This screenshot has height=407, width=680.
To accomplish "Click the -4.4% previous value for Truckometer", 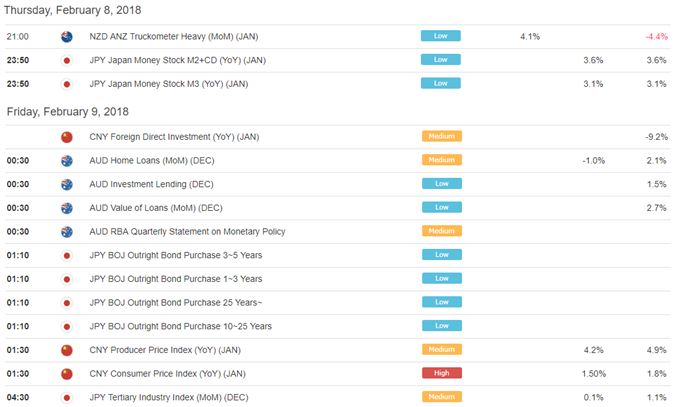I will tap(656, 37).
